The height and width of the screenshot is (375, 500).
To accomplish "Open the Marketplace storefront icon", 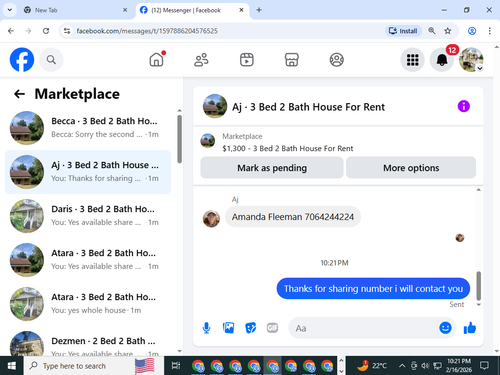I will pos(292,60).
